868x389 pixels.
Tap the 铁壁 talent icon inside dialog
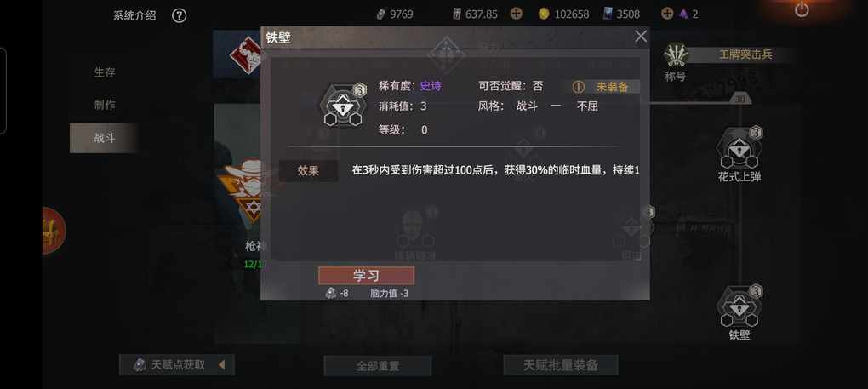[x=341, y=106]
